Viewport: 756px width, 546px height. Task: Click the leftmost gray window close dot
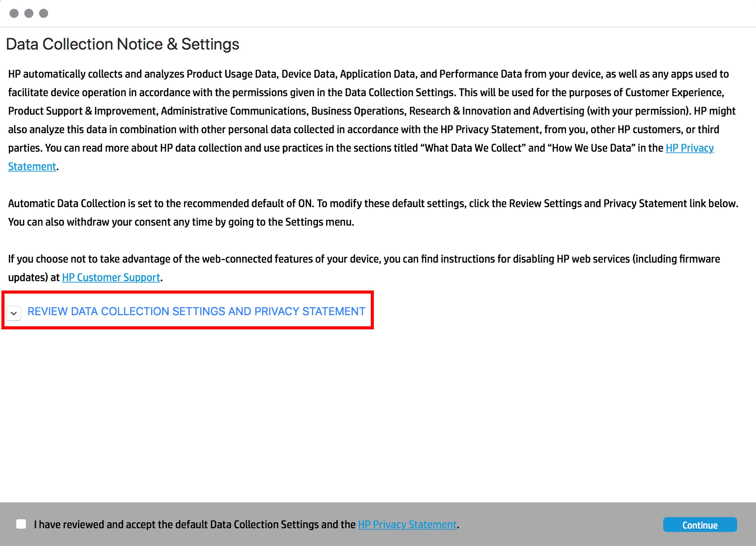(x=14, y=13)
